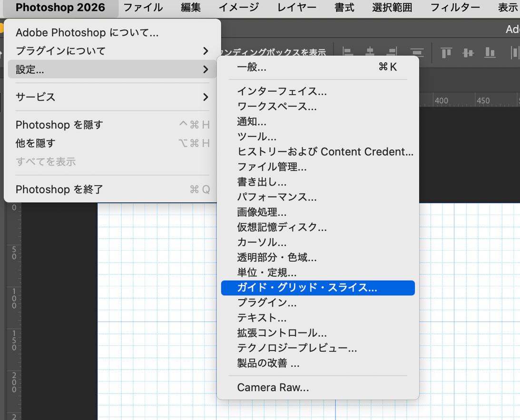This screenshot has height=420, width=520.
Task: Open the フィルター menu
Action: click(455, 7)
